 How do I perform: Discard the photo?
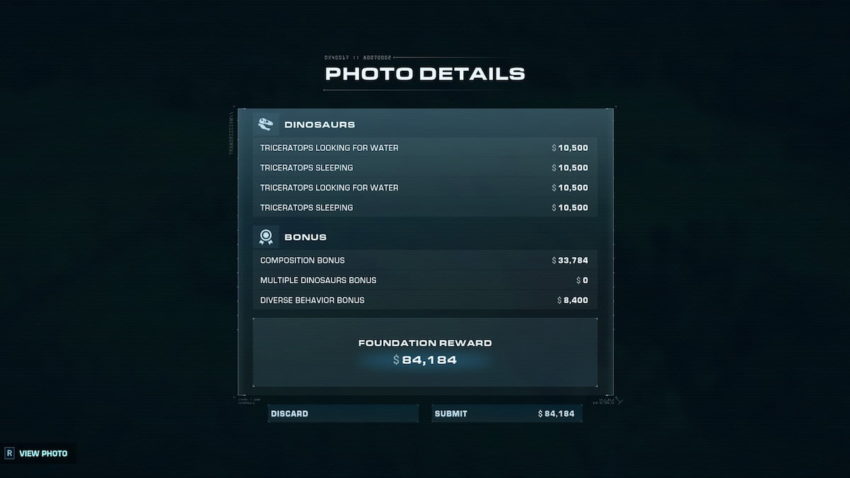coord(343,414)
